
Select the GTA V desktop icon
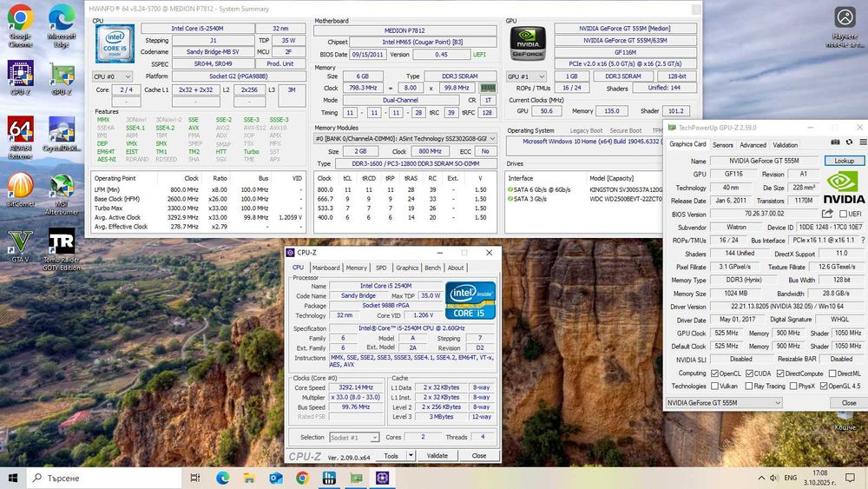pos(20,247)
